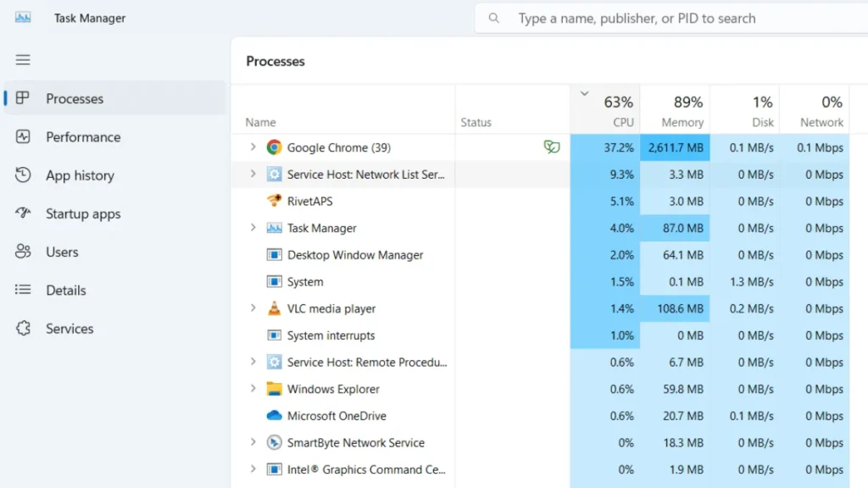Click the Desktop Window Manager icon
868x488 pixels.
(x=274, y=254)
